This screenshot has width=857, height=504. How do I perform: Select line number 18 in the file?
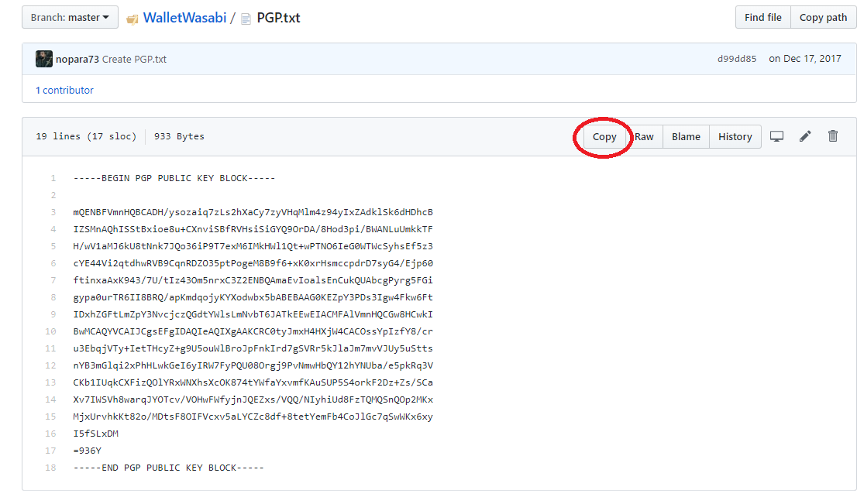pos(51,468)
